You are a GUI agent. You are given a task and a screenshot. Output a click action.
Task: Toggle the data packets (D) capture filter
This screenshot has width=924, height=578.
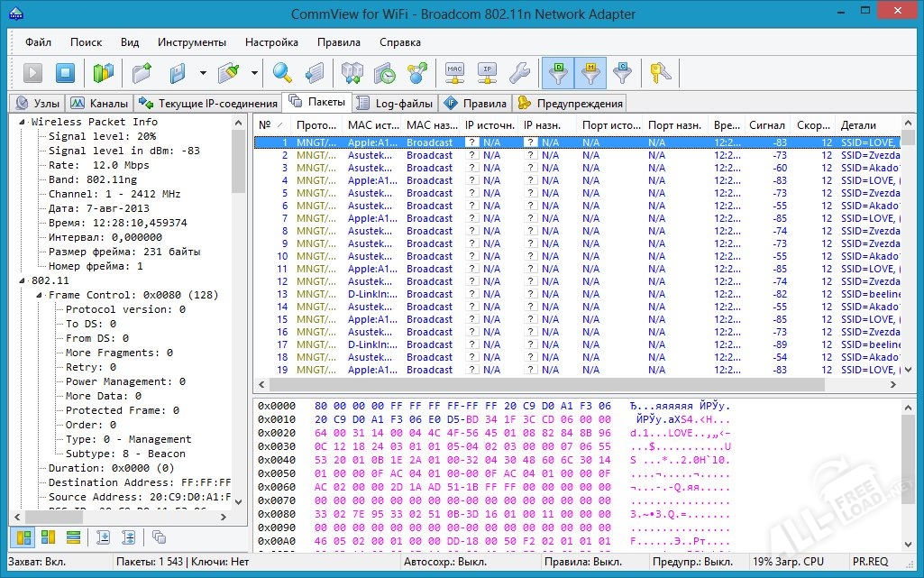[x=557, y=73]
